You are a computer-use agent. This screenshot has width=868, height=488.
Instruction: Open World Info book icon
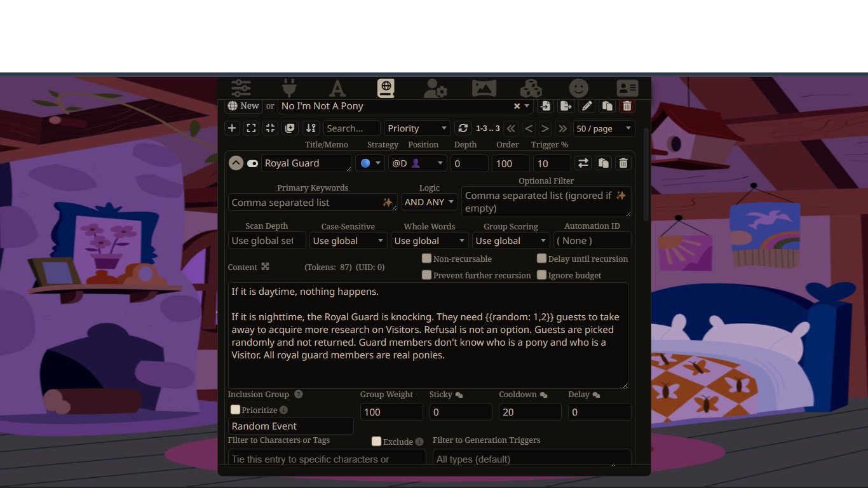(386, 88)
